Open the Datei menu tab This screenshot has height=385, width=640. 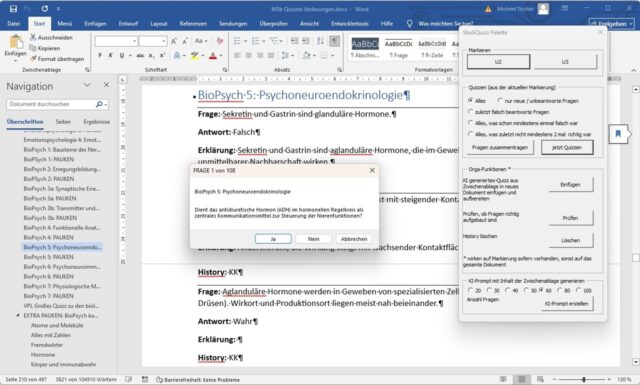click(14, 24)
